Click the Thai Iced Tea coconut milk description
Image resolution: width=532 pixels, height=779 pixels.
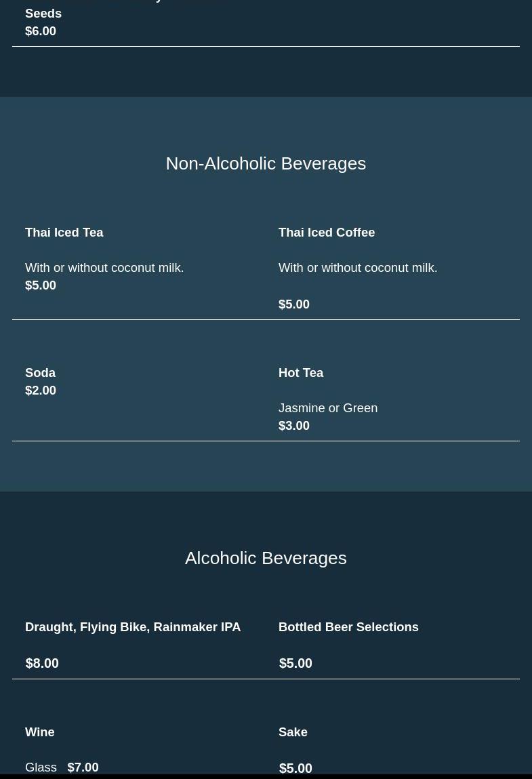pos(104,268)
